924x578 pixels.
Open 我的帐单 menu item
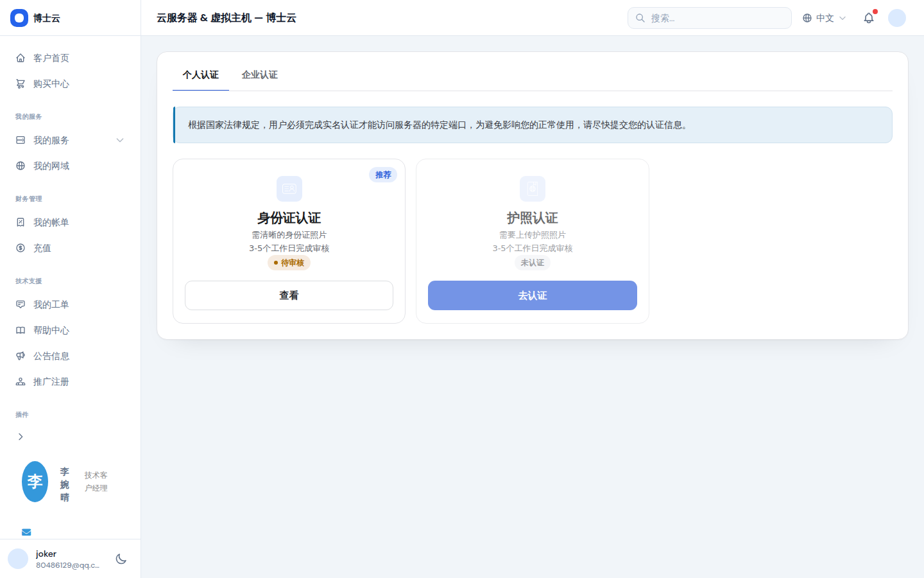click(x=71, y=222)
